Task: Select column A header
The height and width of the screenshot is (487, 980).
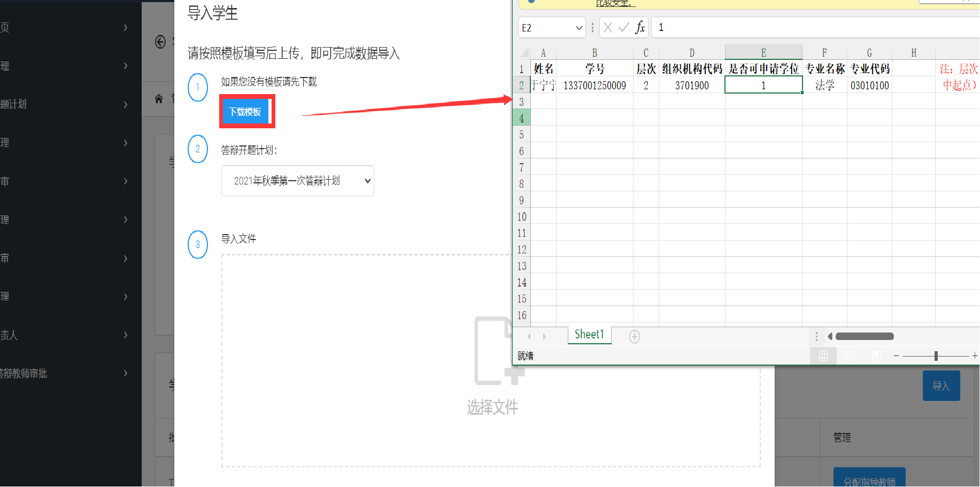Action: tap(543, 52)
